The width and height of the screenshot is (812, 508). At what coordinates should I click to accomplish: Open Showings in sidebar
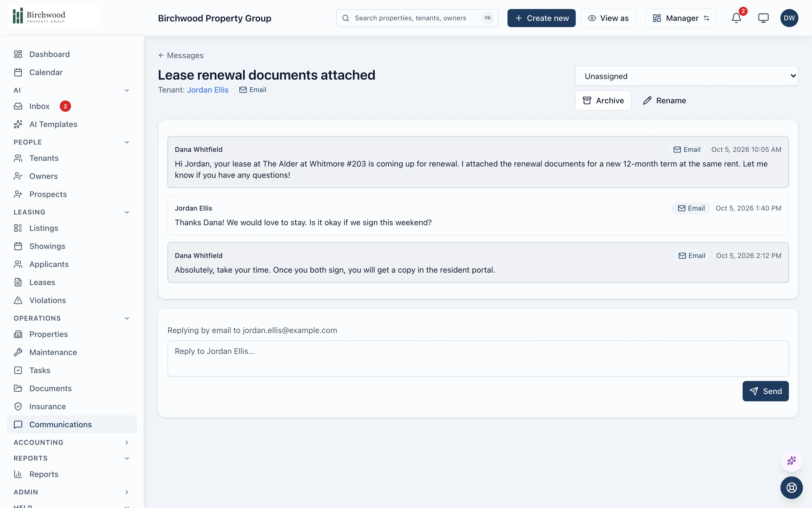72,246
